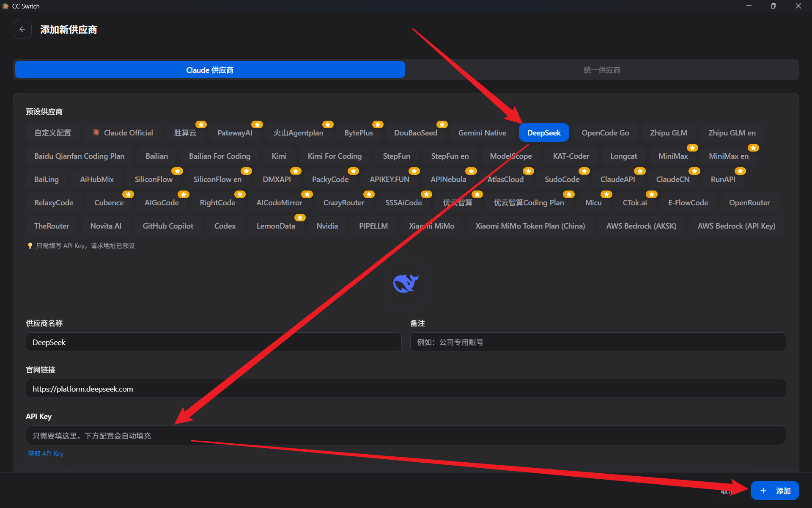Select DMXAPI preset provider

pyautogui.click(x=277, y=179)
